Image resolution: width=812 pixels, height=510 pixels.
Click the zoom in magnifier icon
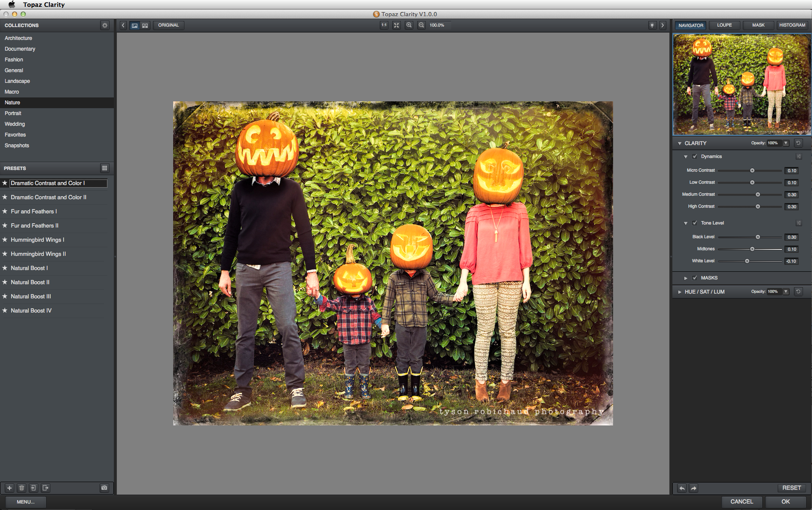(409, 25)
